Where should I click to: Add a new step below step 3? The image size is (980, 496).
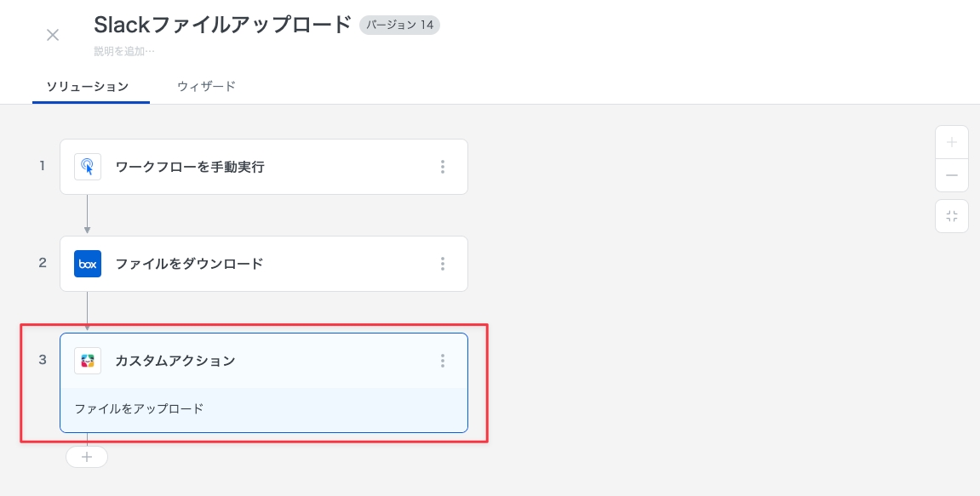point(87,457)
